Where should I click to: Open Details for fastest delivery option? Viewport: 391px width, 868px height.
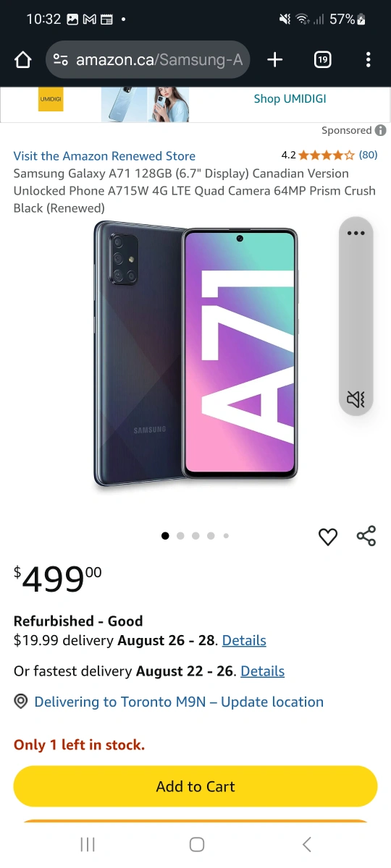pyautogui.click(x=263, y=671)
